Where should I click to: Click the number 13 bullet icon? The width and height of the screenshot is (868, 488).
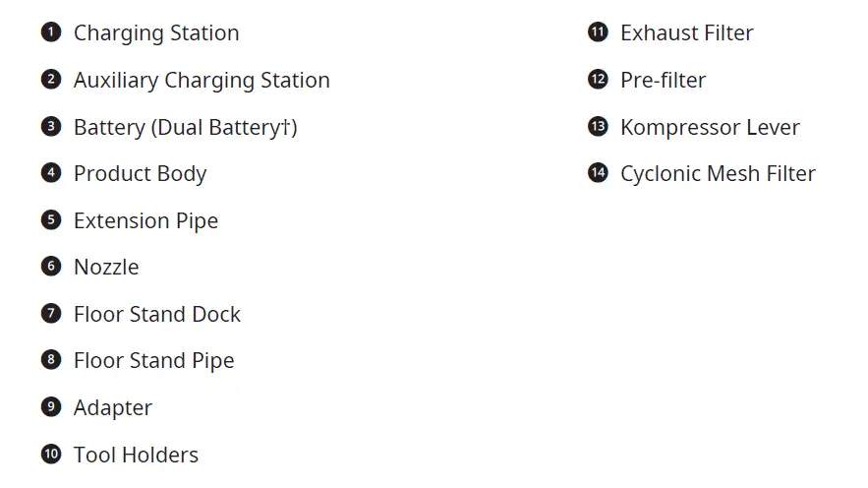coord(598,127)
